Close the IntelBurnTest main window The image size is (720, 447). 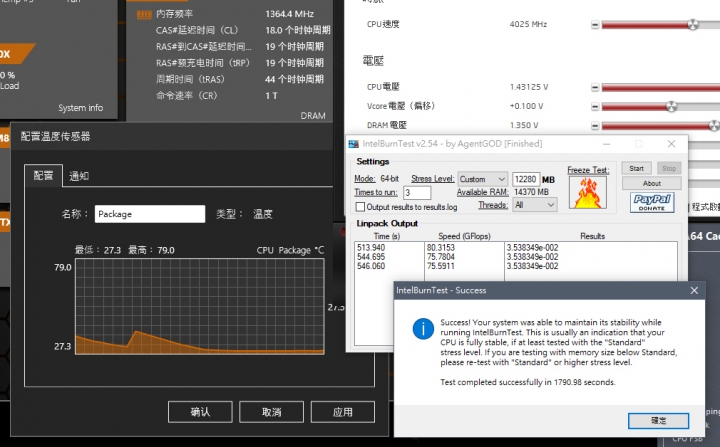671,144
